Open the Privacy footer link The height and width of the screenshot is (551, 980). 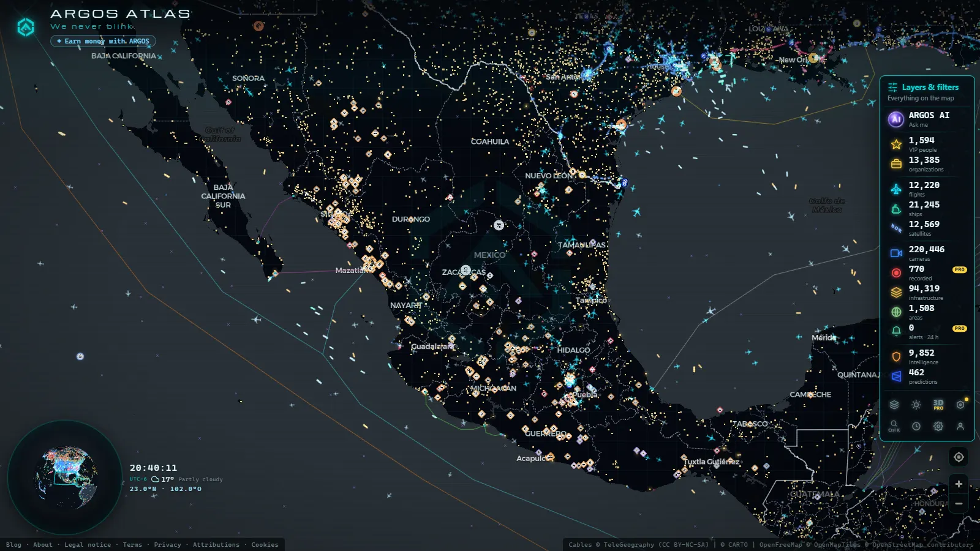tap(167, 545)
